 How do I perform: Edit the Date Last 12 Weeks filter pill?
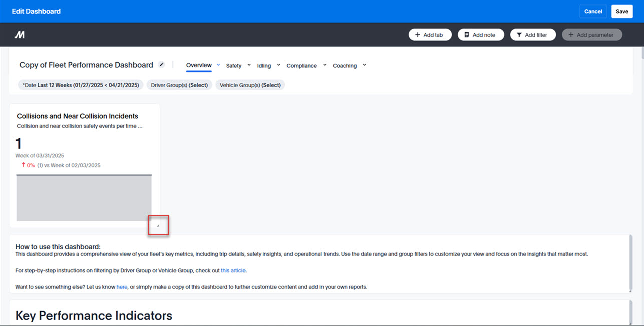[x=80, y=85]
